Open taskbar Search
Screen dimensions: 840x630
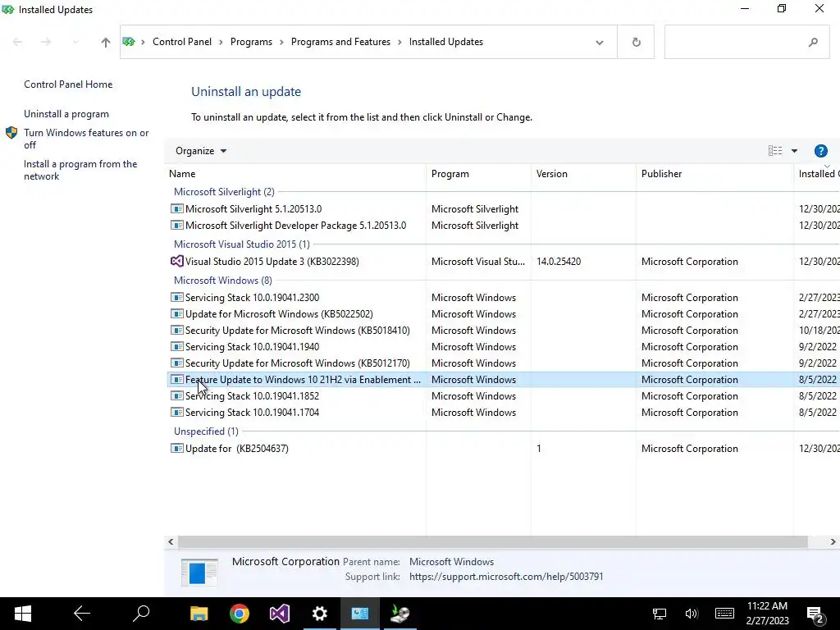[141, 614]
